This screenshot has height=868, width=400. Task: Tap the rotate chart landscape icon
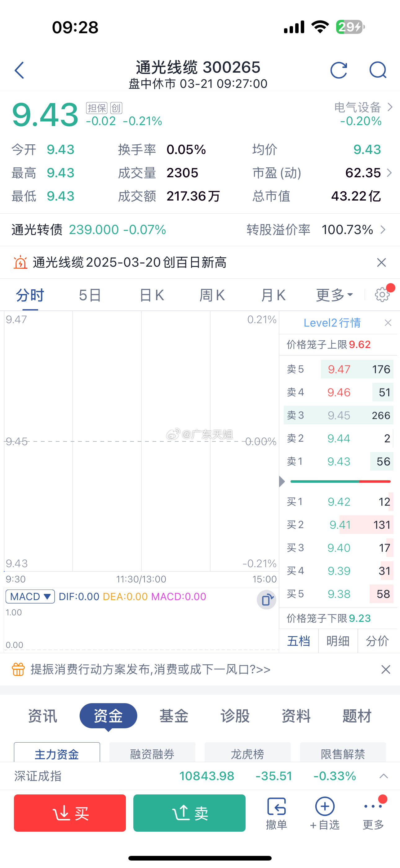[267, 600]
